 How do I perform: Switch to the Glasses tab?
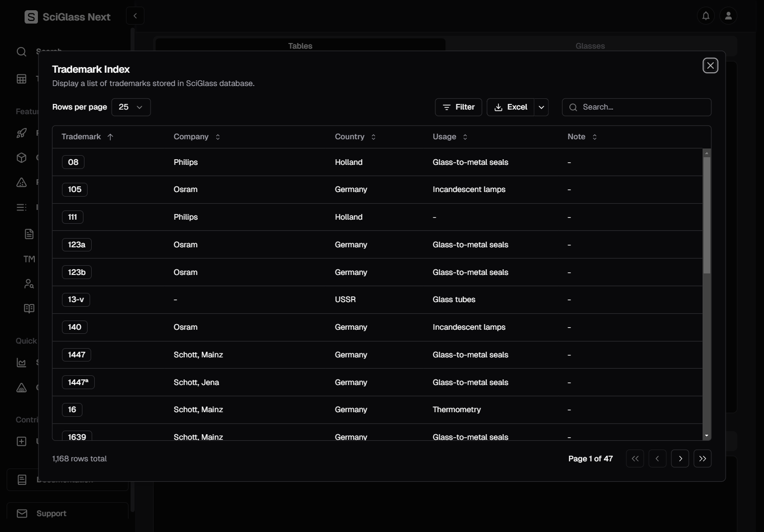point(590,46)
